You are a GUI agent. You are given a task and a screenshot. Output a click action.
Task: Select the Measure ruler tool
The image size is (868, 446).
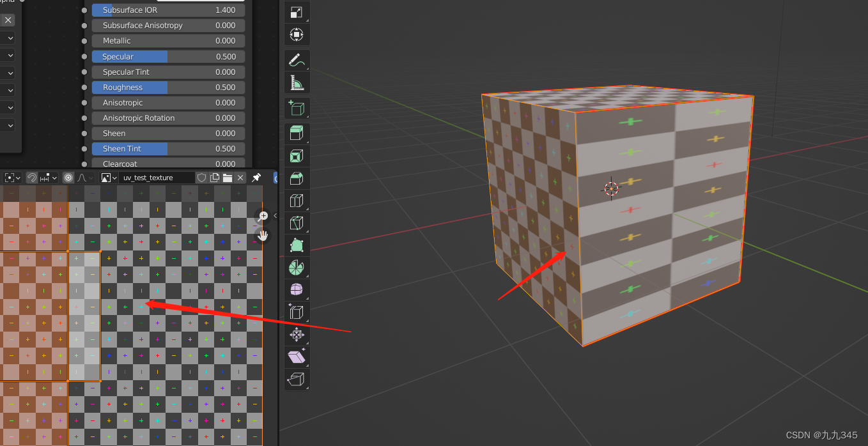click(x=297, y=83)
